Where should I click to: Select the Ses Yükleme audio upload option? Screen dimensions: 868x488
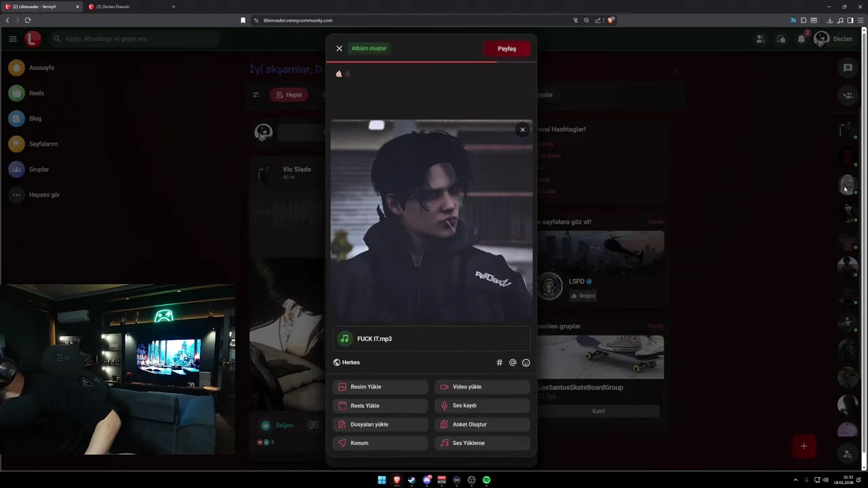coord(482,443)
